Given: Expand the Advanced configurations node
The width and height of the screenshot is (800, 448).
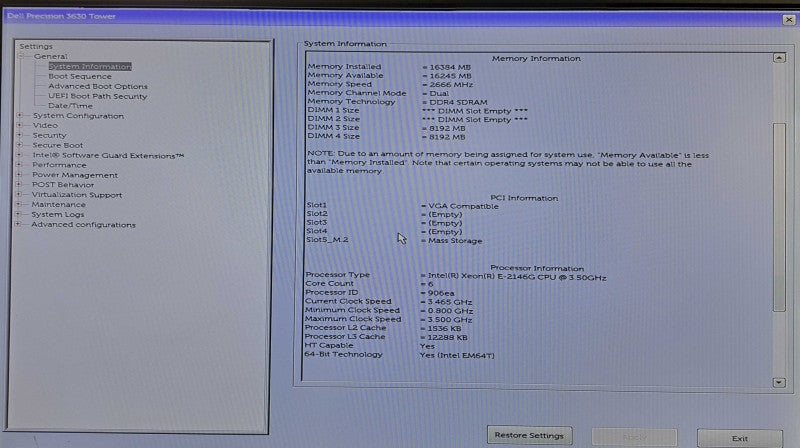Looking at the screenshot, I should (x=18, y=224).
